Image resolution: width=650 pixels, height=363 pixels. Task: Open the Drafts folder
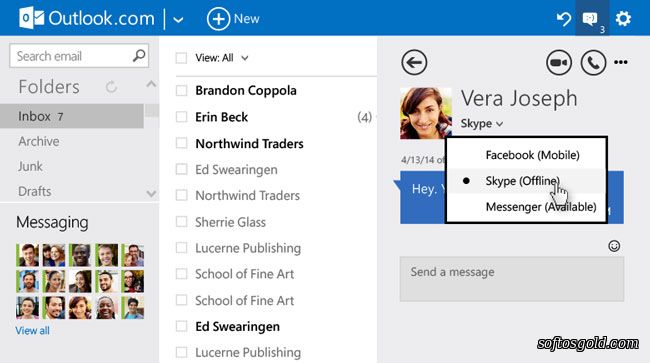[x=35, y=191]
